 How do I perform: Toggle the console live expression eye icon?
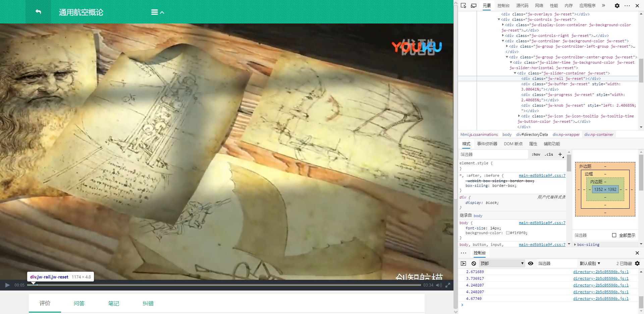tap(531, 263)
